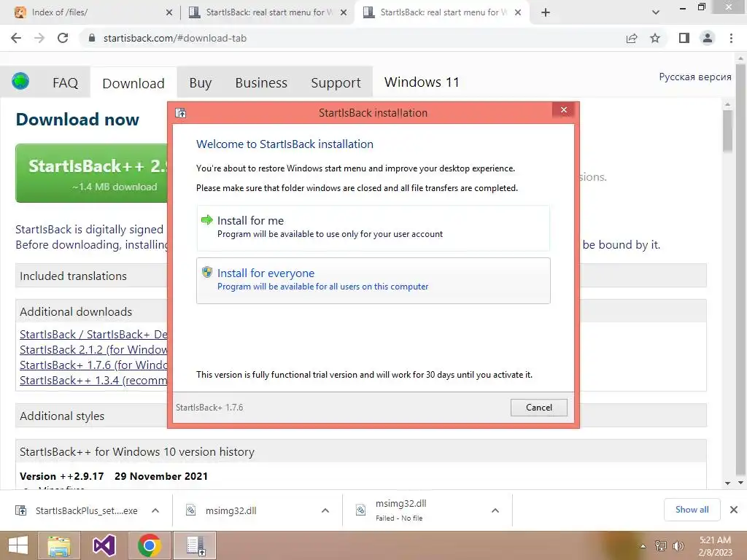Viewport: 747px width, 560px height.
Task: Launch Visual Studio from the taskbar
Action: pos(104,545)
